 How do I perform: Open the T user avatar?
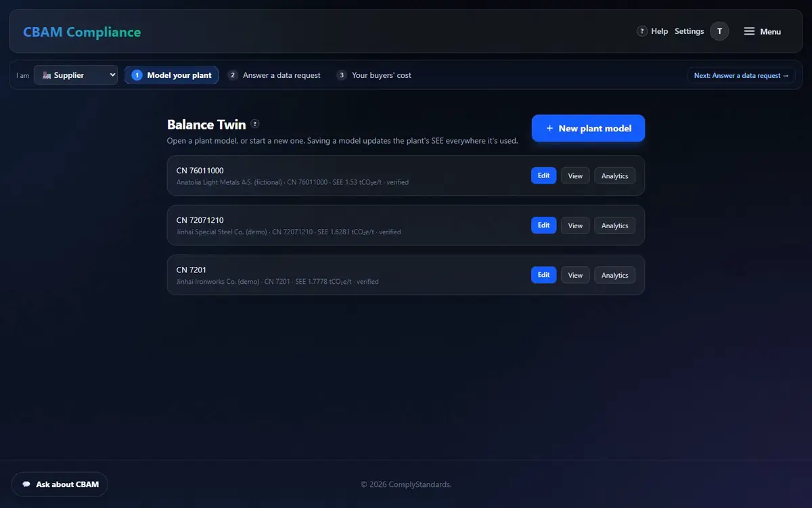pyautogui.click(x=719, y=31)
